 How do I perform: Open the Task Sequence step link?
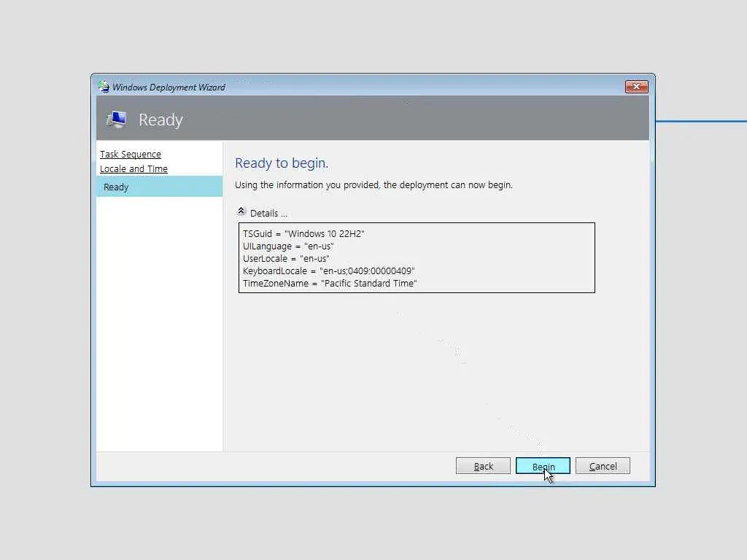coord(131,155)
